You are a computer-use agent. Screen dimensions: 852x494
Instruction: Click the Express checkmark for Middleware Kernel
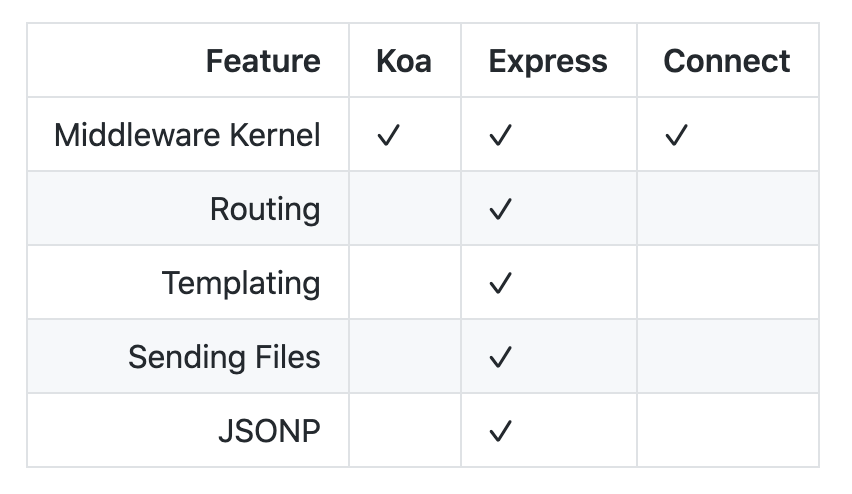click(x=500, y=135)
